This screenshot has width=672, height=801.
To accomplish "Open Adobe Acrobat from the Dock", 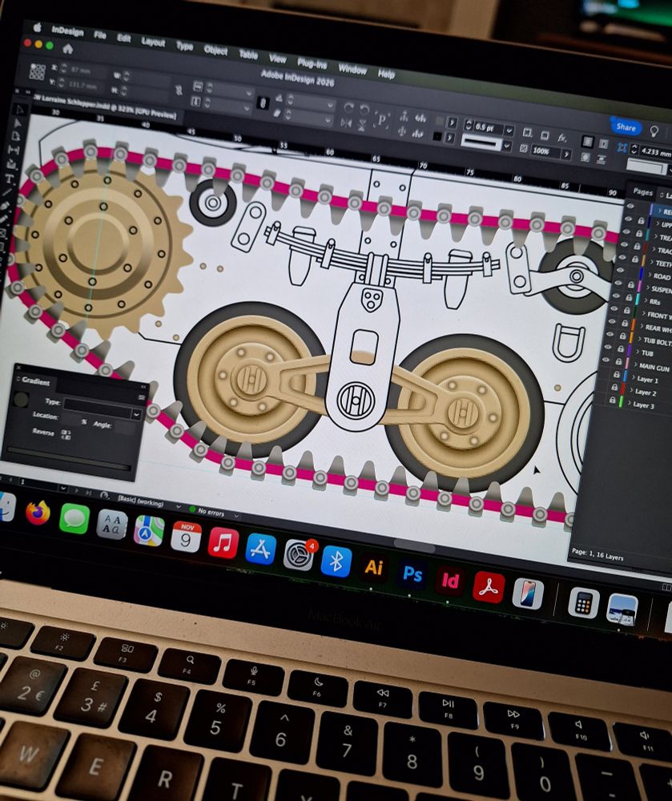I will [x=488, y=587].
